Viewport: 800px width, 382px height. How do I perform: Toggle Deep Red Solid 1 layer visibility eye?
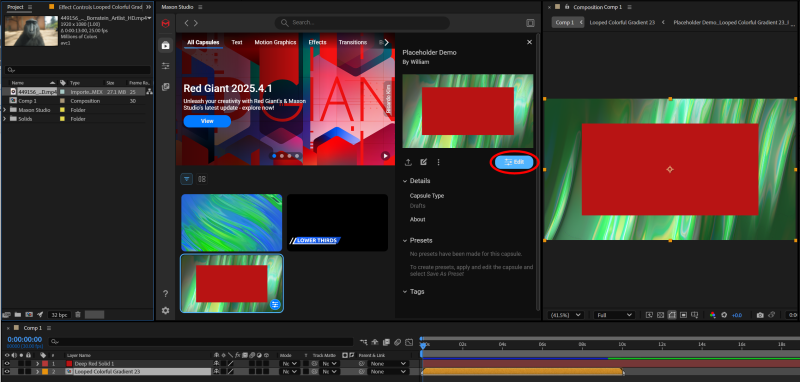point(7,364)
